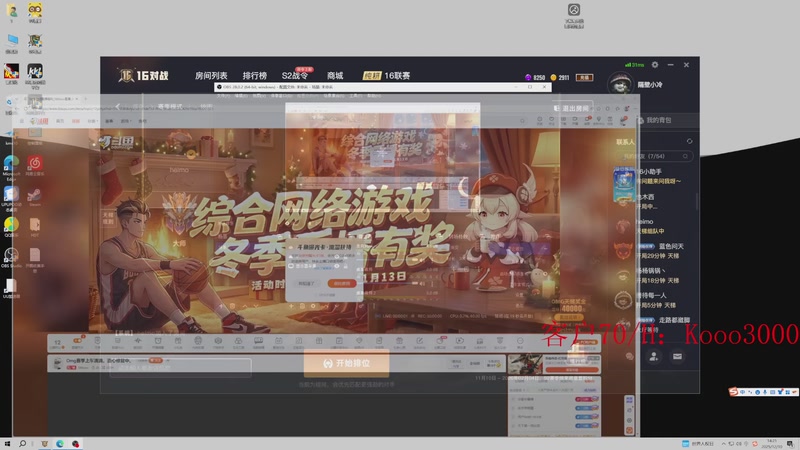The image size is (800, 450).
Task: Click the red recorder taskbar icon
Action: coord(76,444)
